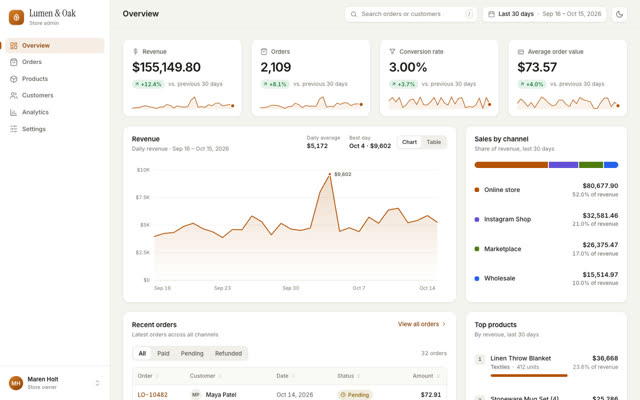Open View all orders link
The width and height of the screenshot is (640, 400).
point(422,324)
